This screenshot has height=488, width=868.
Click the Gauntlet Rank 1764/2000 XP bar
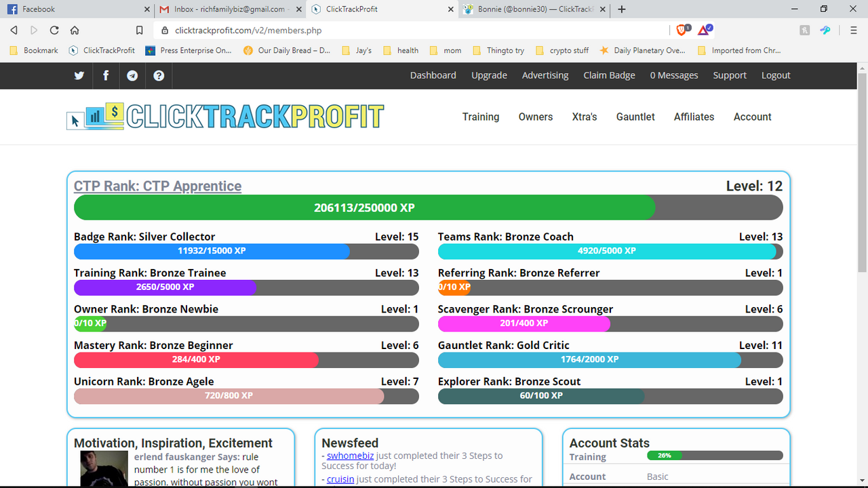610,359
